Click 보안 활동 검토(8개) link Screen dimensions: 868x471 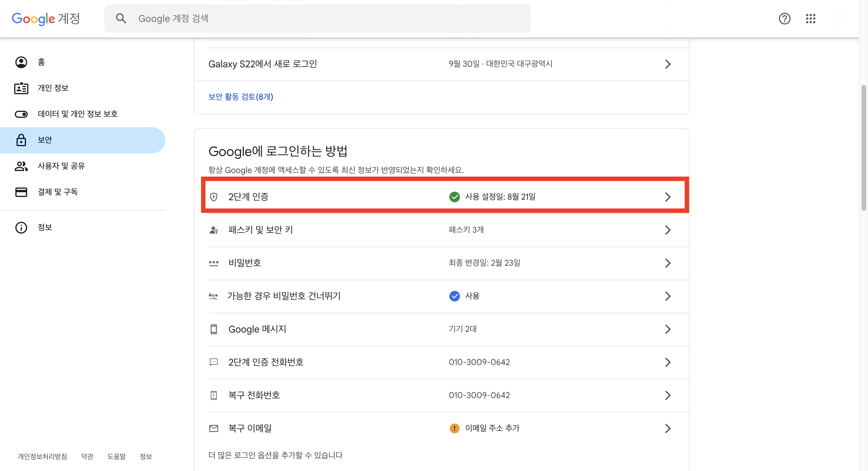(x=241, y=97)
